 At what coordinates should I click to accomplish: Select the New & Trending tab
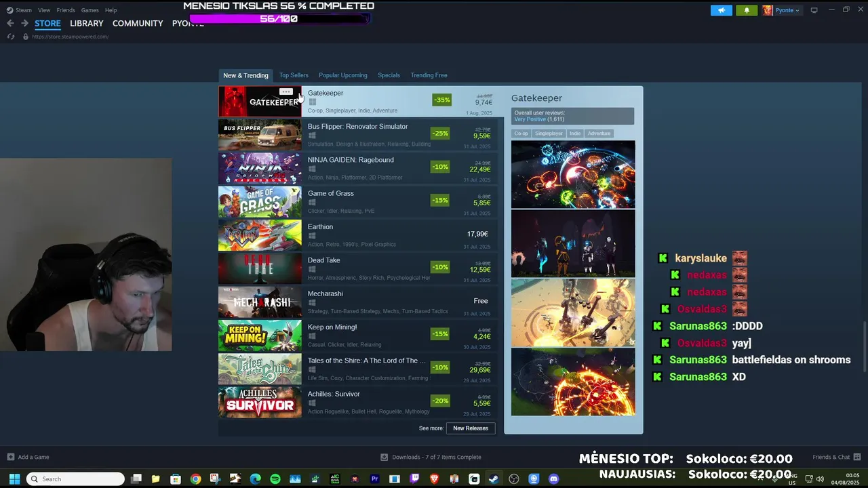245,75
